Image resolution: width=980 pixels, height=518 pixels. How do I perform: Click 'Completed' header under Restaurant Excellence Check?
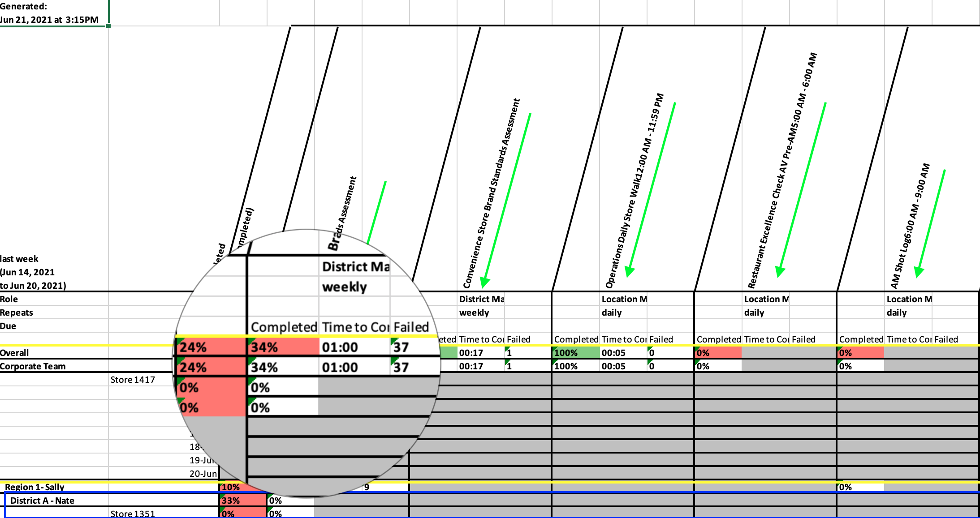(x=718, y=339)
